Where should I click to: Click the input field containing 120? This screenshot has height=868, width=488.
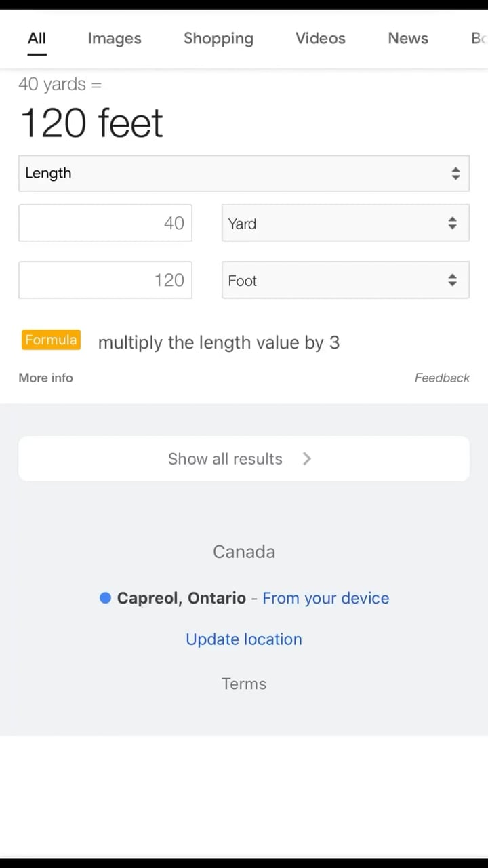tap(105, 280)
